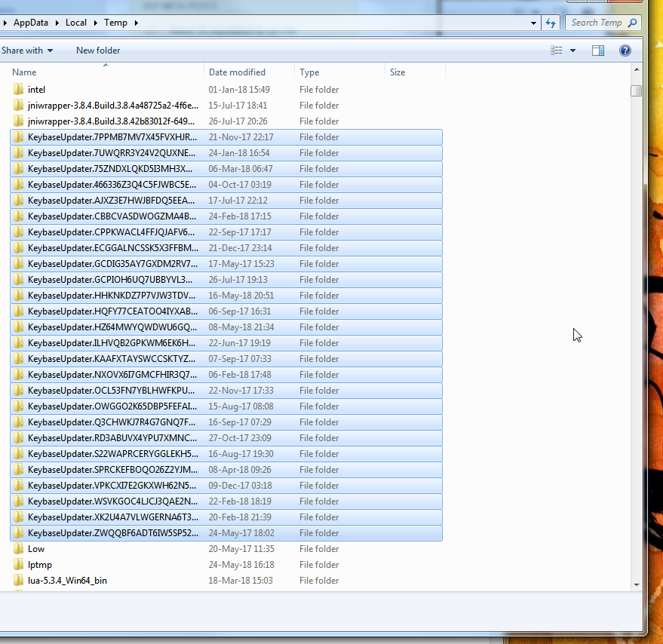Select KeybaseUpdater.Q3CHWKJ7R4G7GNQ7F folder
Viewport: 663px width, 644px height.
226,422
